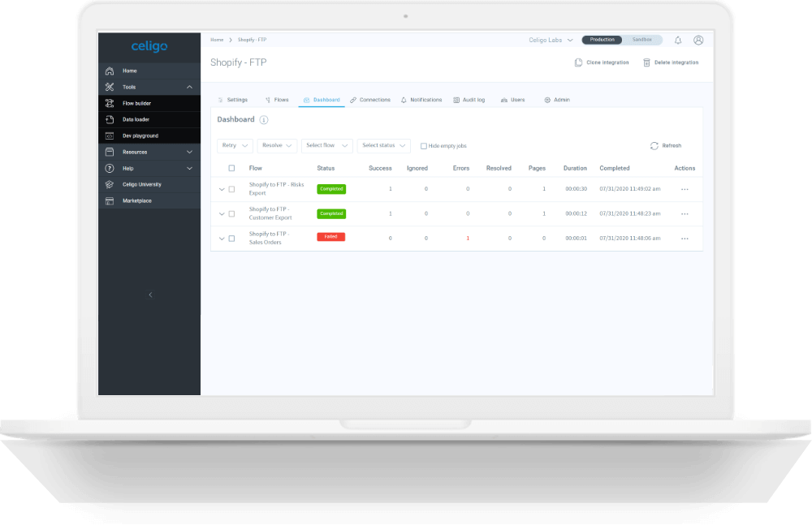The width and height of the screenshot is (812, 525).
Task: Open the Select status dropdown
Action: point(383,145)
